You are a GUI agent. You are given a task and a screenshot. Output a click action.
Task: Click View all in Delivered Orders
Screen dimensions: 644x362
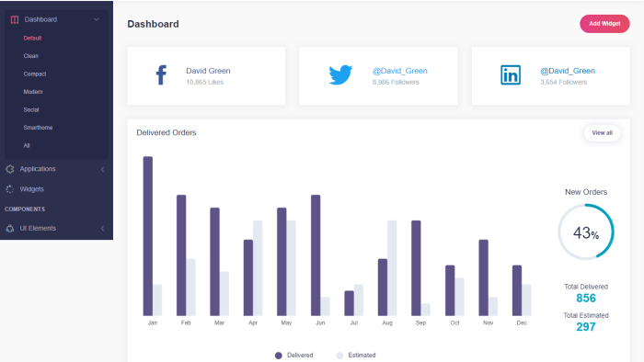(602, 133)
